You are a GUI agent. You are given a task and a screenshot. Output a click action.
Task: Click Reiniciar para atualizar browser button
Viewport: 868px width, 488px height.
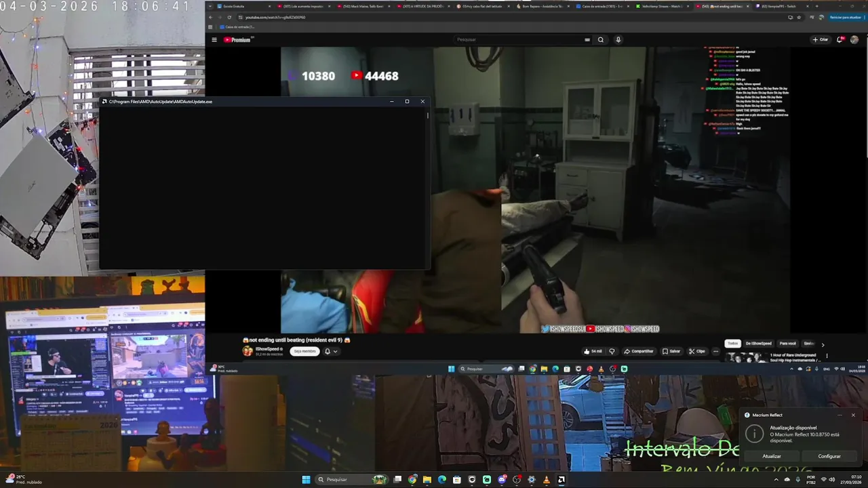pos(845,17)
